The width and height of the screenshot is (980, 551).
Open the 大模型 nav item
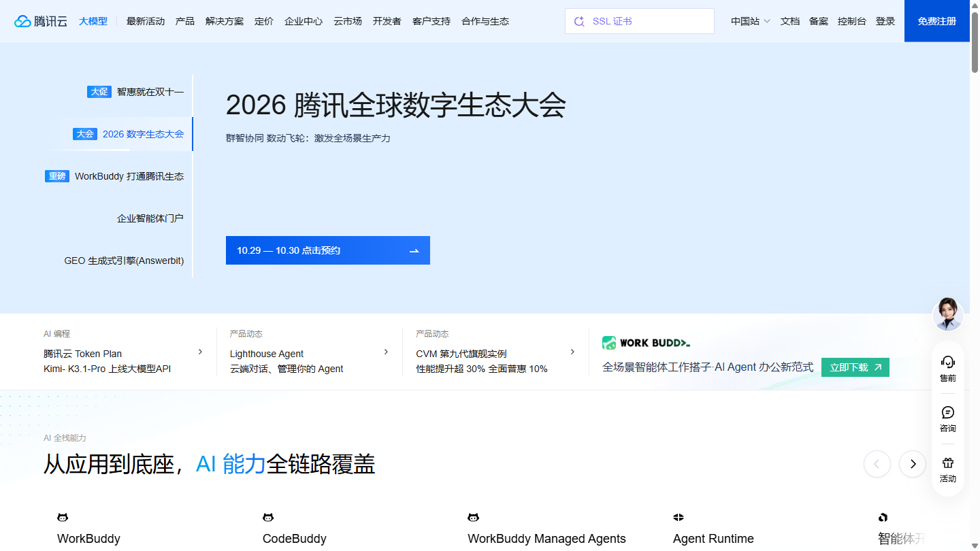(x=93, y=21)
